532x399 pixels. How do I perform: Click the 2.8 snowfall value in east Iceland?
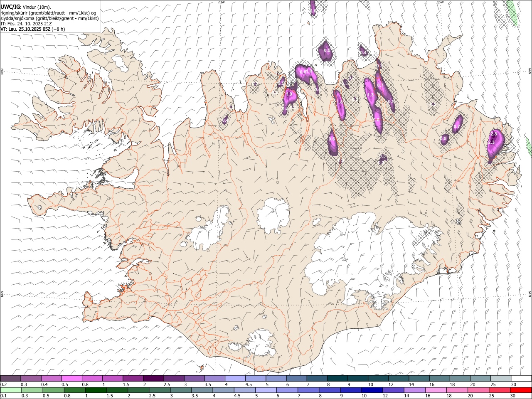[x=494, y=134]
